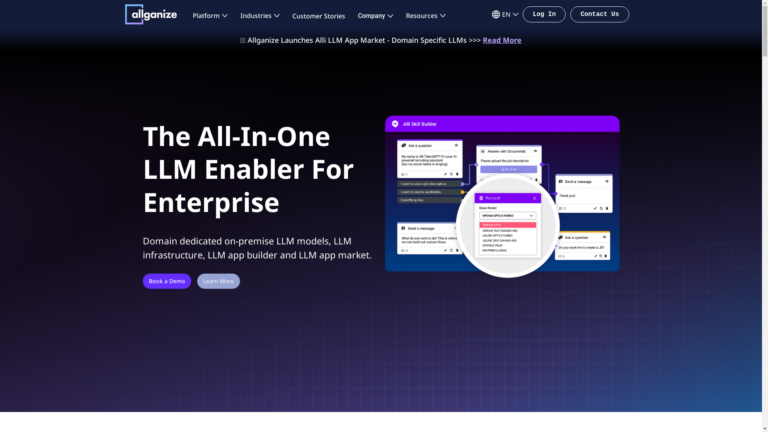The height and width of the screenshot is (432, 768).
Task: Click the Log In button
Action: point(544,15)
